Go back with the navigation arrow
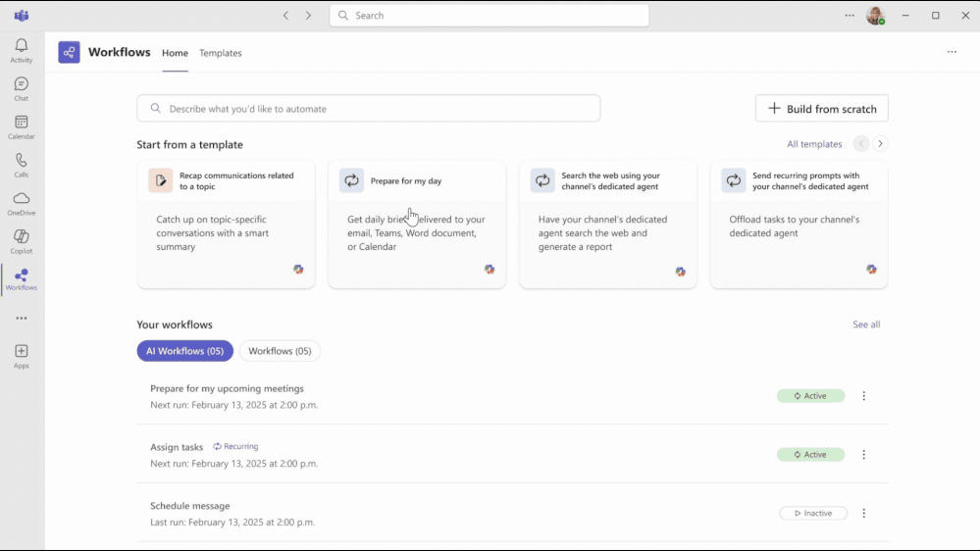 [x=285, y=16]
